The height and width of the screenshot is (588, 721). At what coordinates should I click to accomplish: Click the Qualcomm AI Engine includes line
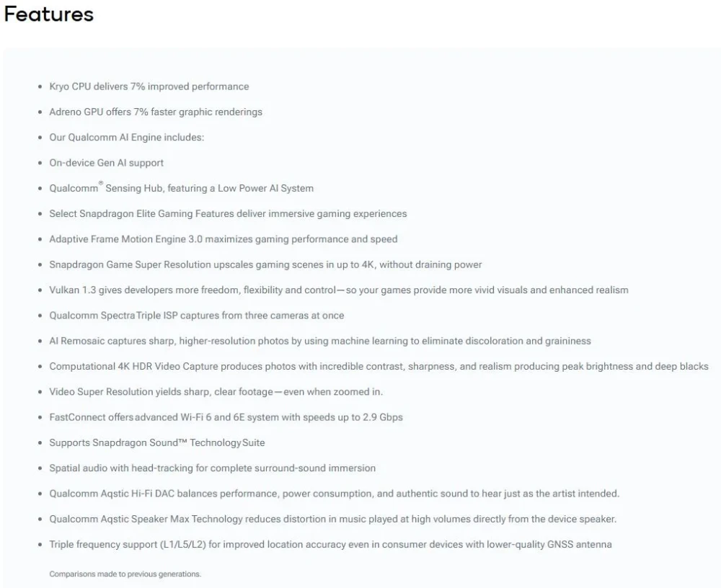tap(126, 138)
